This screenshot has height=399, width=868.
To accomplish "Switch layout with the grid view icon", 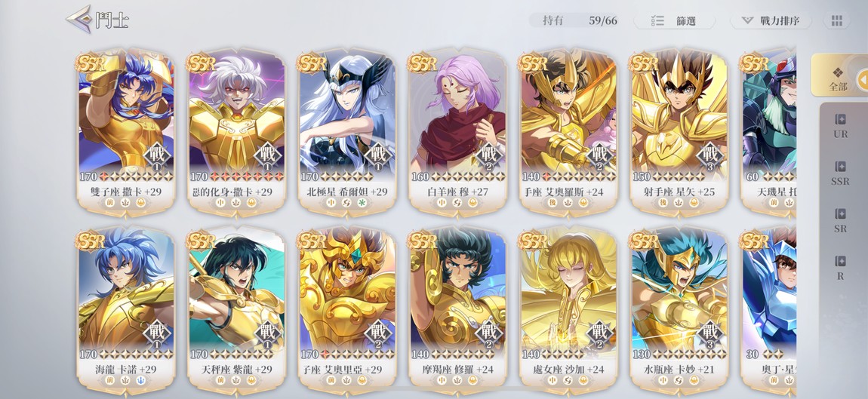I will coord(836,21).
